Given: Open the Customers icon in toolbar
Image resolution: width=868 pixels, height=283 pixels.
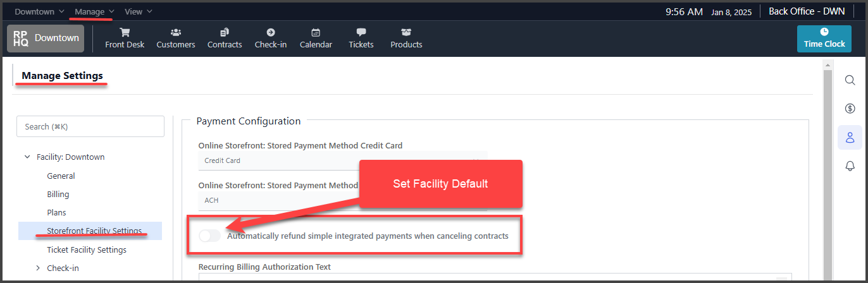Looking at the screenshot, I should pos(176,32).
